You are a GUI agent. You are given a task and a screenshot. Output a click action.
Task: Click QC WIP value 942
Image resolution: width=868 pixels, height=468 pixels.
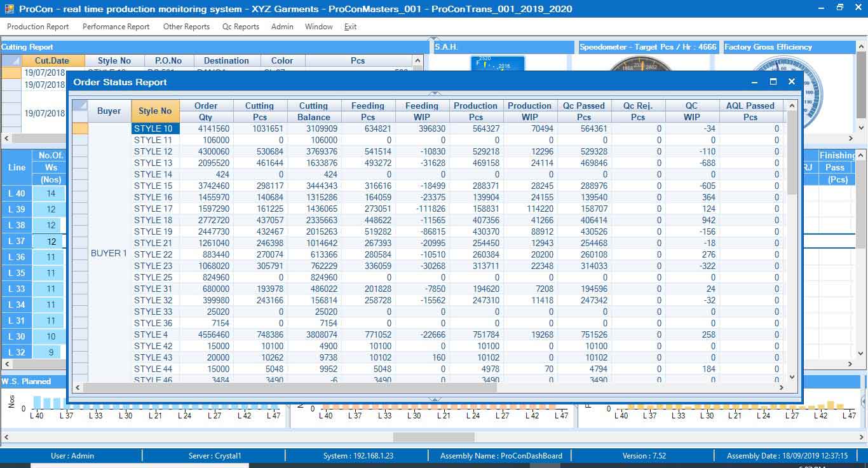(x=693, y=220)
